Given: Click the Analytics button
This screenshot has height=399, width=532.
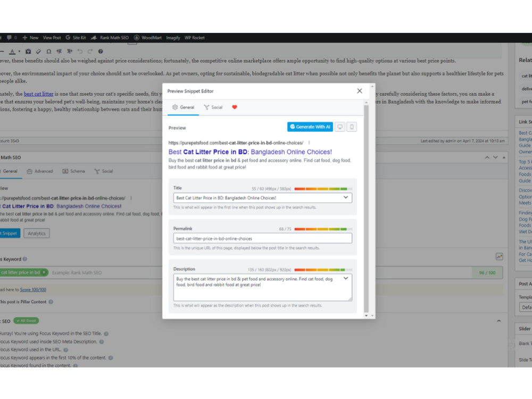Looking at the screenshot, I should tap(37, 234).
